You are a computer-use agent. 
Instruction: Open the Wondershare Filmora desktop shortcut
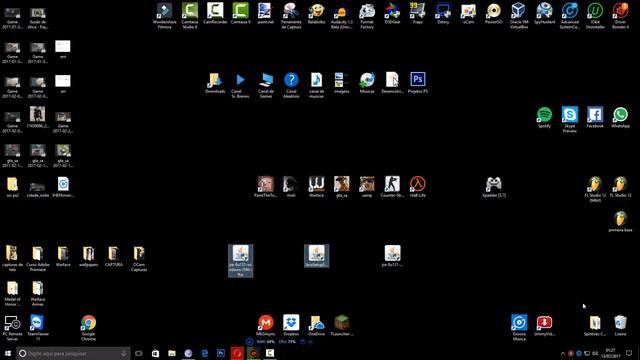(x=164, y=16)
